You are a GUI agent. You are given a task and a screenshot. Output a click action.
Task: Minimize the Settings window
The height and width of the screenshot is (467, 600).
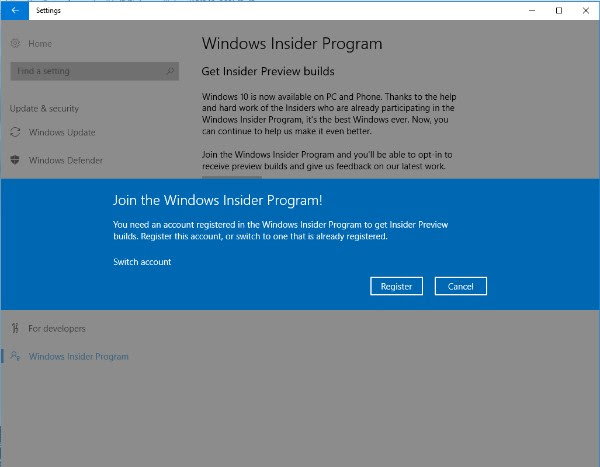pyautogui.click(x=532, y=10)
